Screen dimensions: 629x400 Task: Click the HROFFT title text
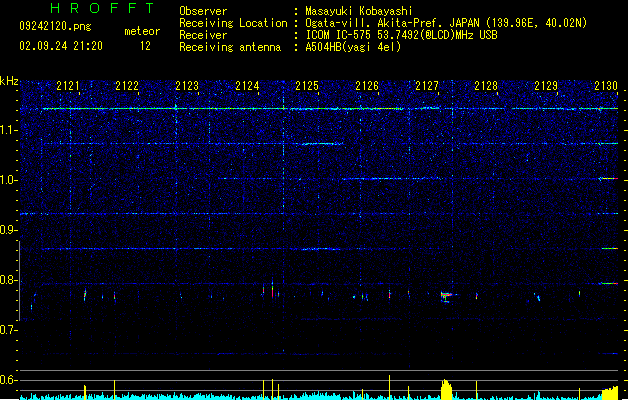pos(102,8)
